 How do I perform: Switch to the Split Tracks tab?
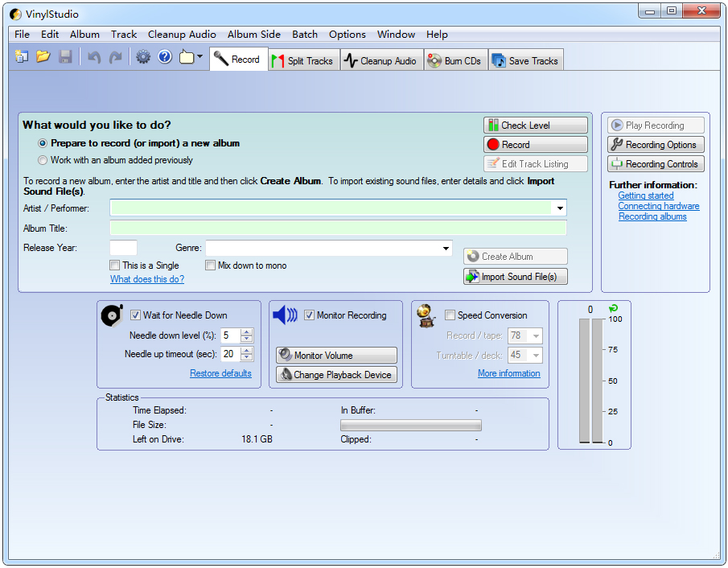(304, 61)
